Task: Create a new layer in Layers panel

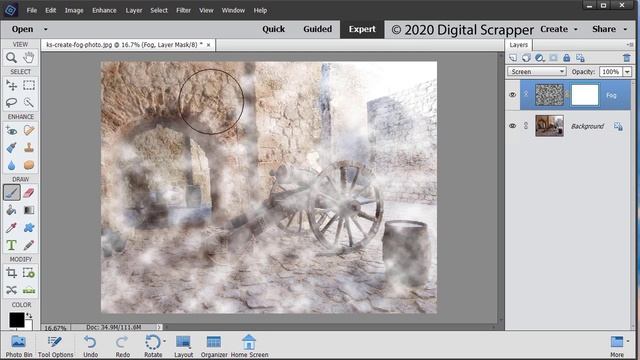Action: click(x=513, y=58)
